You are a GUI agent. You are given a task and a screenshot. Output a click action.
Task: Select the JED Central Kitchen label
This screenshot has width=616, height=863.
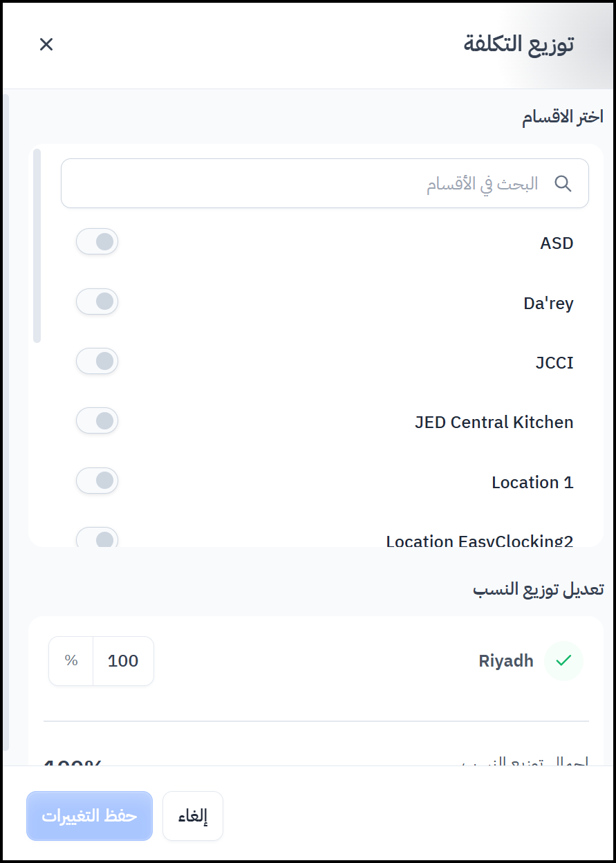(494, 423)
